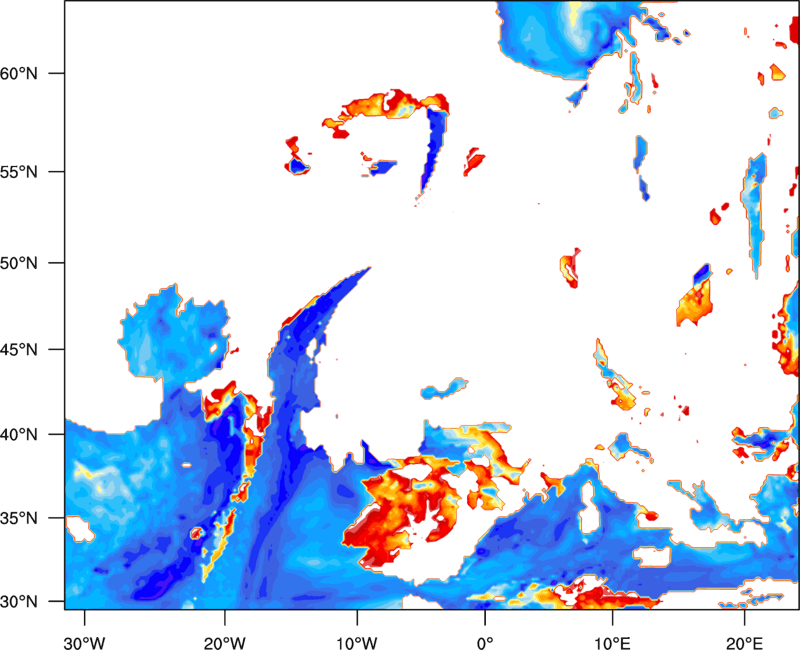Click the 0° longitude label
800x650 pixels.
pyautogui.click(x=485, y=643)
